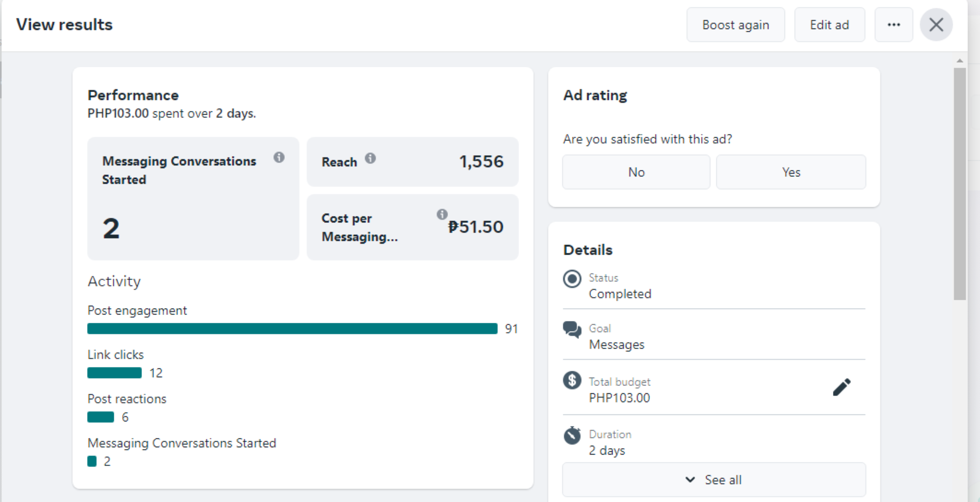Click the Link clicks bar

(x=114, y=373)
